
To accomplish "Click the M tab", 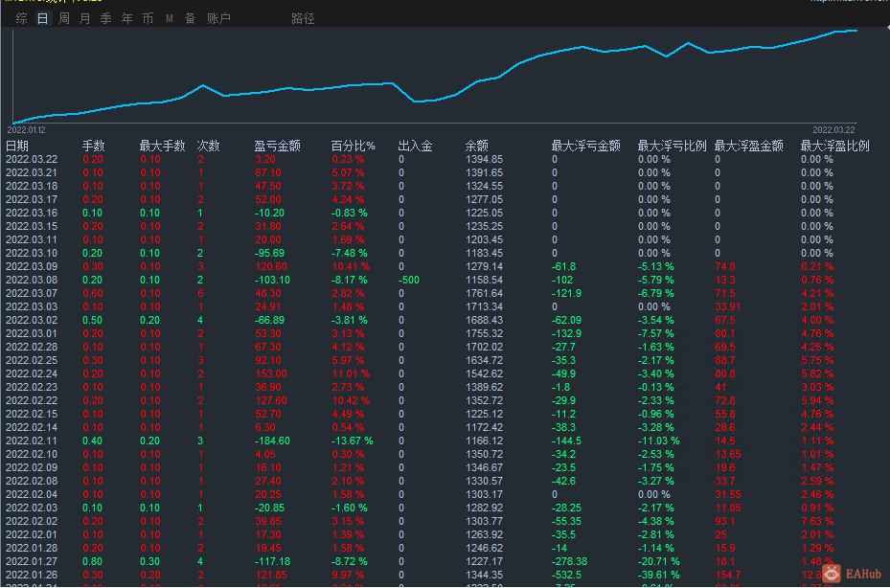I will [x=170, y=19].
